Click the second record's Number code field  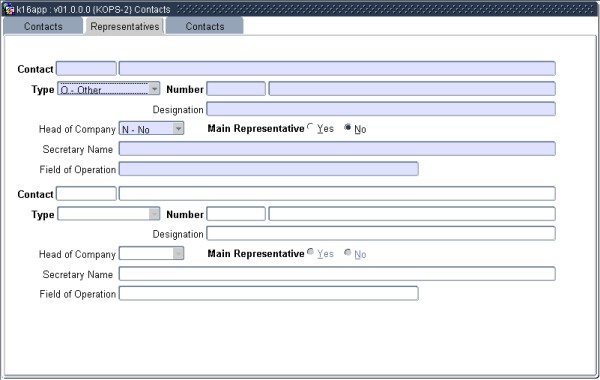click(236, 214)
